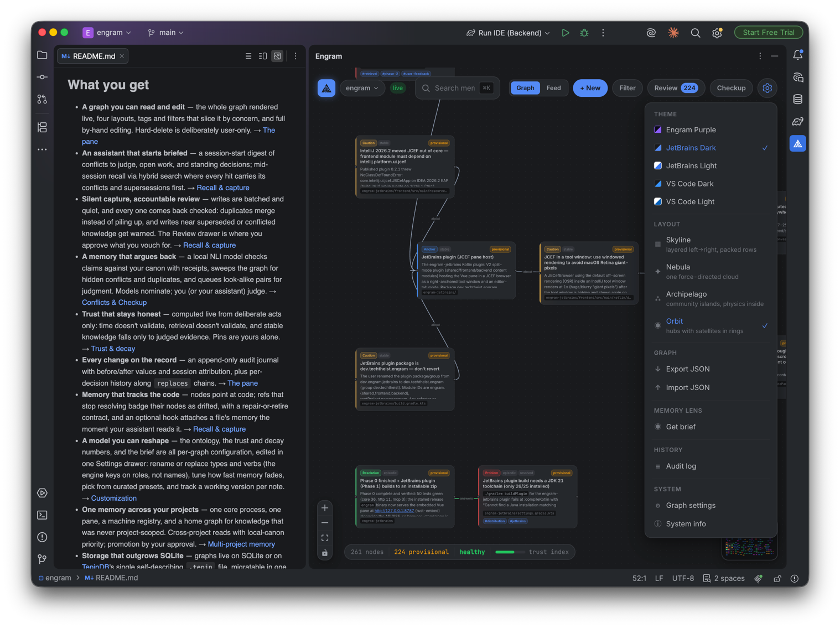The image size is (840, 628).
Task: Open the Pull Requests tool window
Action: (x=42, y=99)
